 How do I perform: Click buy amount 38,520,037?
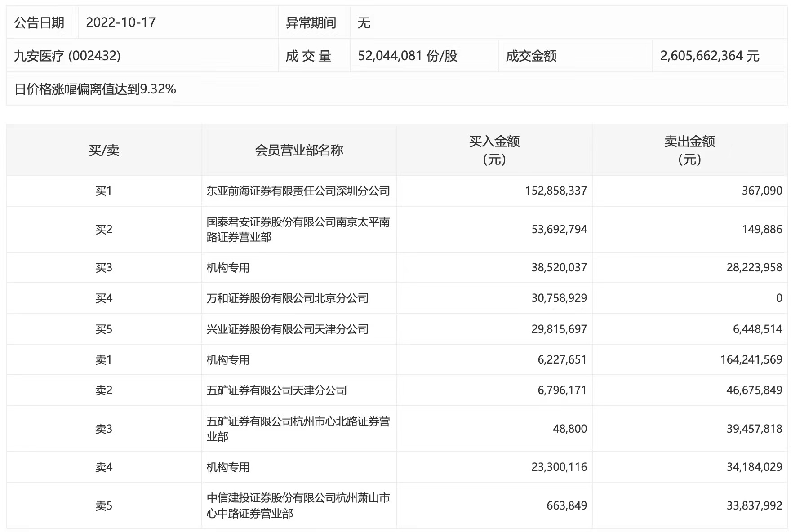tap(559, 267)
